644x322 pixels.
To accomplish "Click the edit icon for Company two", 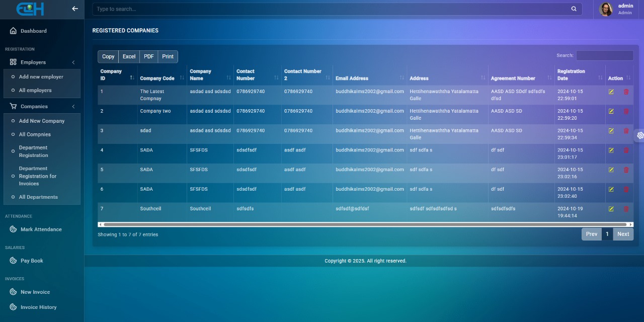I will click(611, 111).
